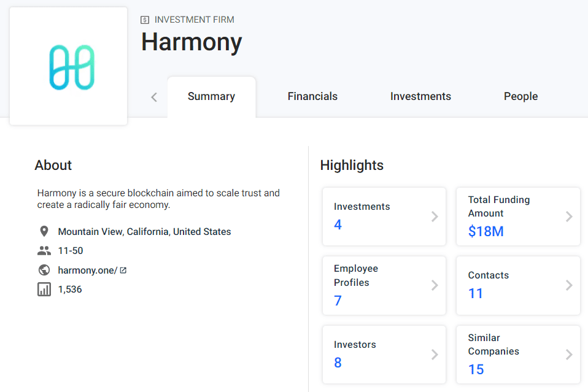This screenshot has width=588, height=392.
Task: Expand the Investments highlight card chevron
Action: (435, 217)
